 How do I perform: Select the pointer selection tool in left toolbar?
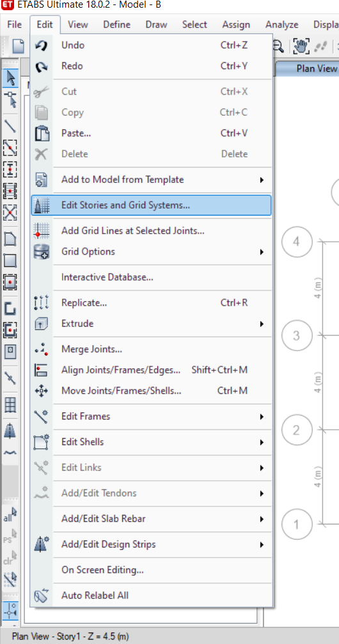(10, 79)
